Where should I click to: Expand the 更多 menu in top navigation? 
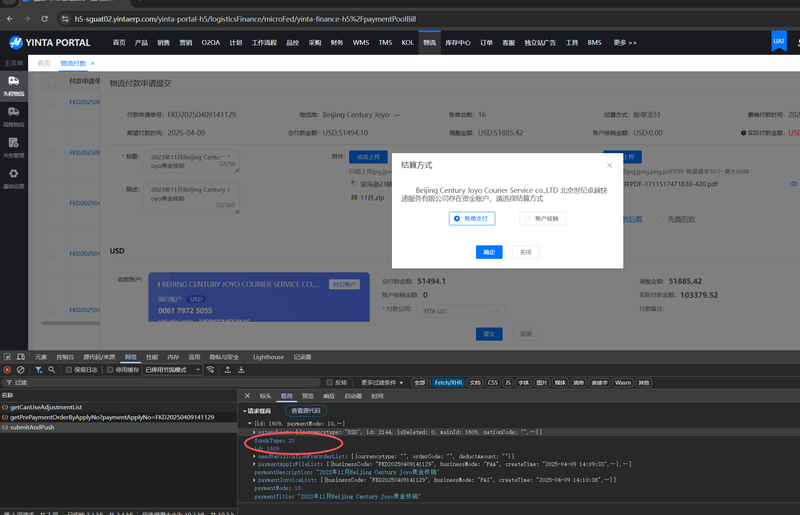[625, 42]
